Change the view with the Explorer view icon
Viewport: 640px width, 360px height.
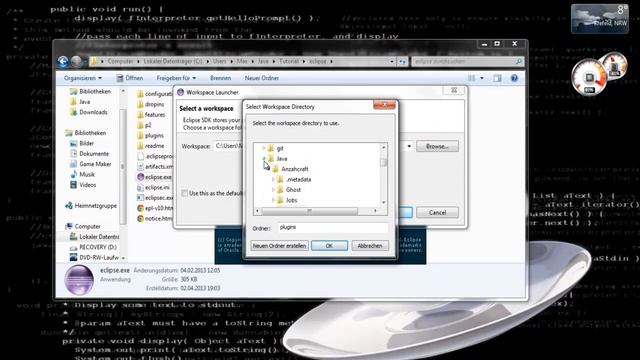(x=471, y=78)
